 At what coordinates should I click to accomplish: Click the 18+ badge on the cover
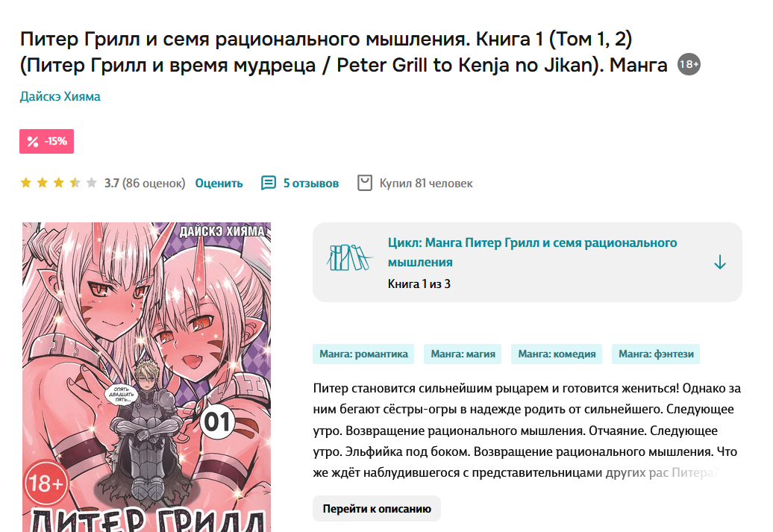[46, 484]
